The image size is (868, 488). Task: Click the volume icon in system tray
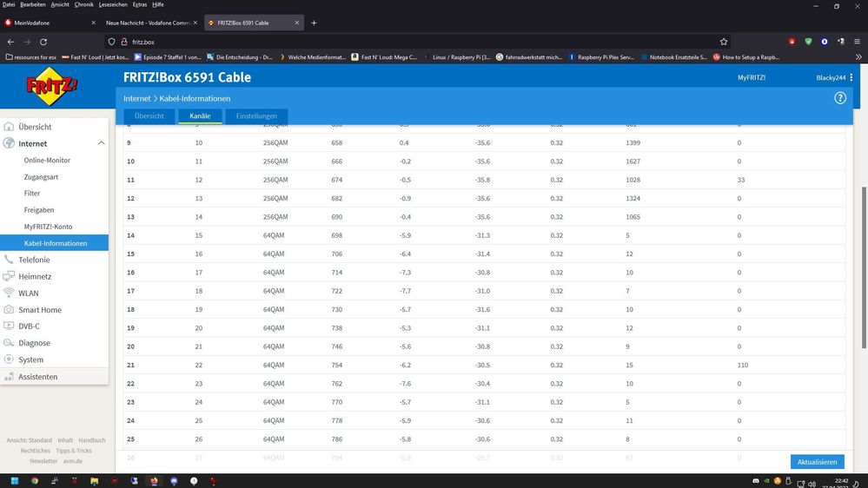point(812,484)
